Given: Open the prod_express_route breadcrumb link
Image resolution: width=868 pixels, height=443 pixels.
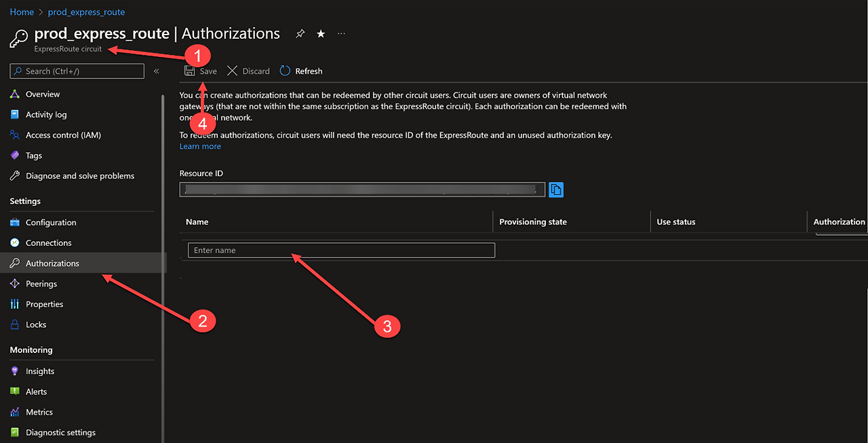Looking at the screenshot, I should (86, 12).
